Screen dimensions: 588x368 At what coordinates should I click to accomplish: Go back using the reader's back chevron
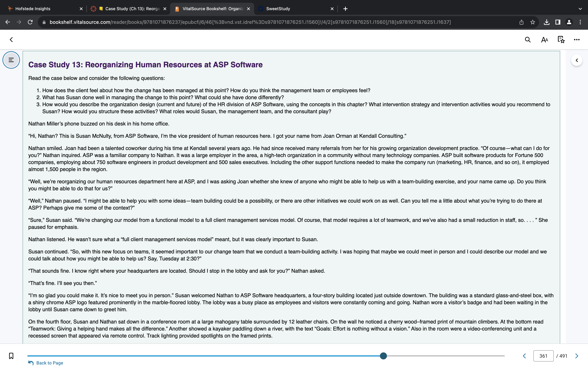coord(11,40)
